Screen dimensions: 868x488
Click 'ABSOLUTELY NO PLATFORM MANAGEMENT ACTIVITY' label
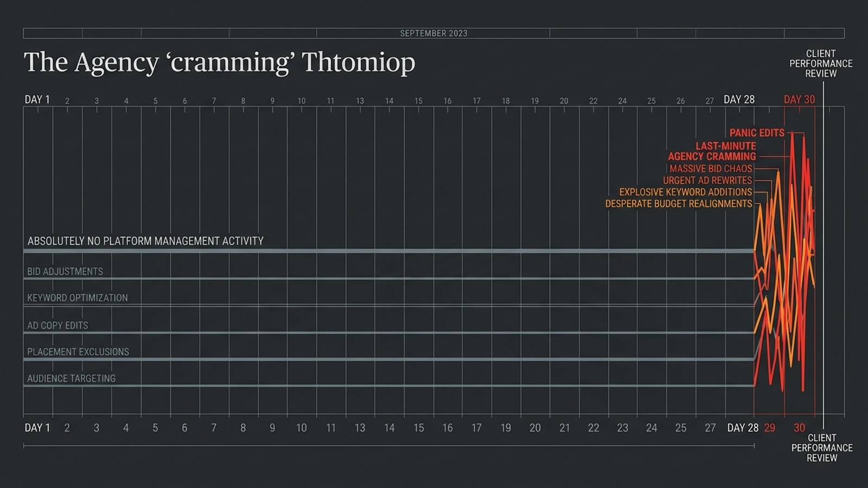pos(145,241)
